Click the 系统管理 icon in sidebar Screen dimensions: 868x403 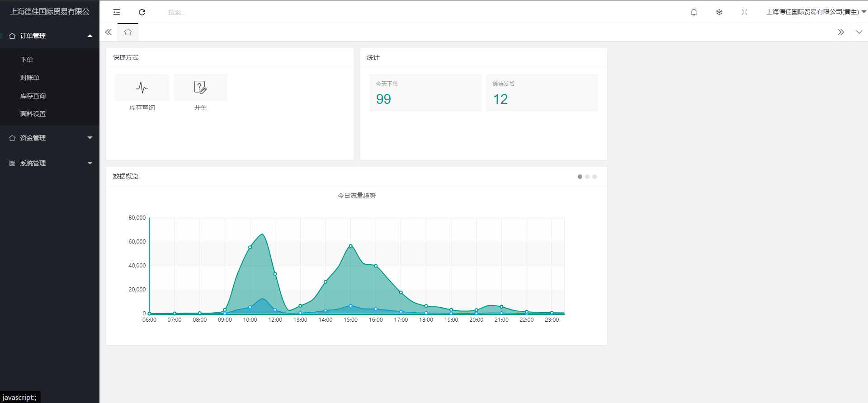click(12, 163)
